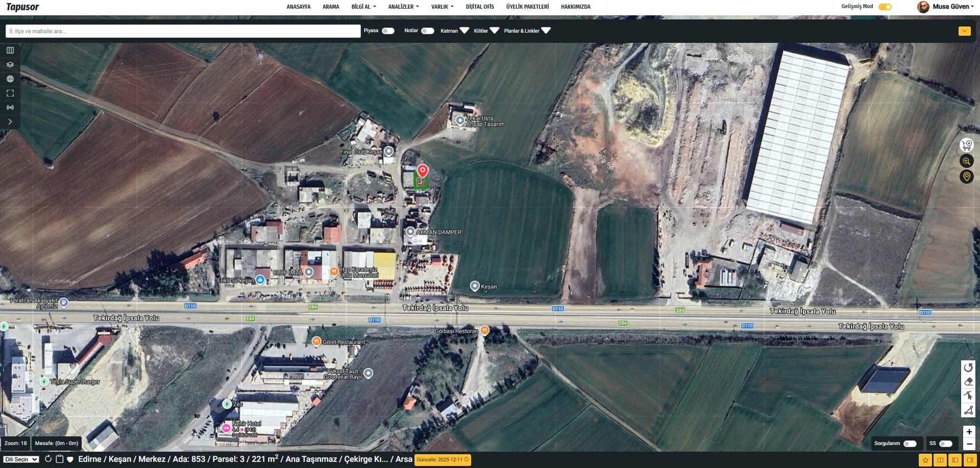980x468 pixels.
Task: Open the Planlar & Linkler dropdown
Action: pyautogui.click(x=527, y=31)
